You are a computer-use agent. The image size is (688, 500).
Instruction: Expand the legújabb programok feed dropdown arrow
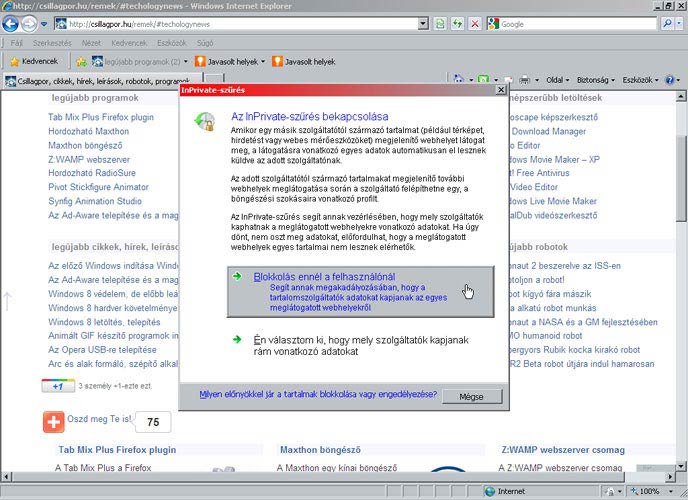(186, 62)
